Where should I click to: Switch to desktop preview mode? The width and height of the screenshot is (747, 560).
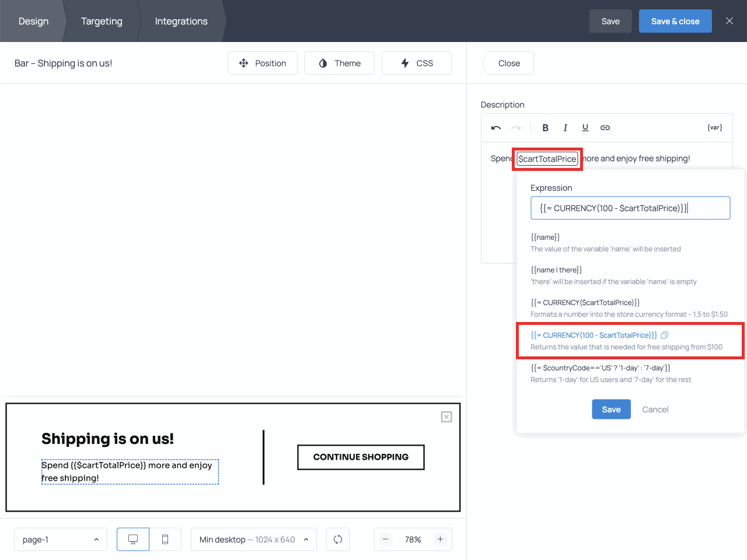click(x=133, y=540)
